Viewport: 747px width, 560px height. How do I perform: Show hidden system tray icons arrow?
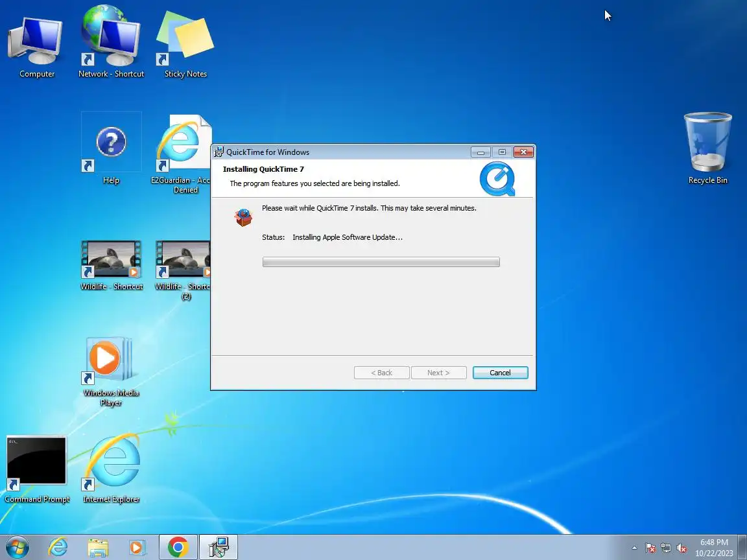[634, 548]
